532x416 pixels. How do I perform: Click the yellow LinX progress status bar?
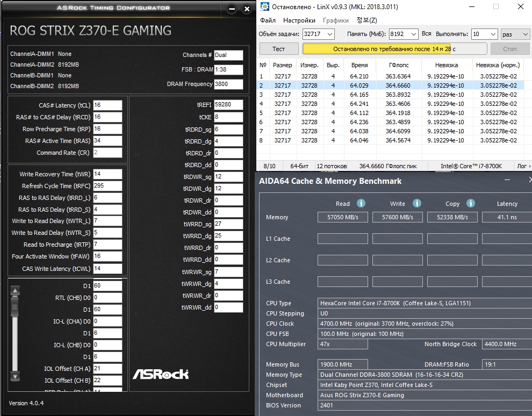[x=394, y=49]
